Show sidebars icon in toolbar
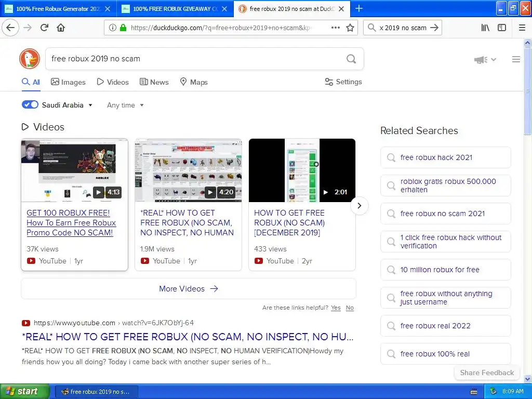This screenshot has height=399, width=532. [502, 28]
